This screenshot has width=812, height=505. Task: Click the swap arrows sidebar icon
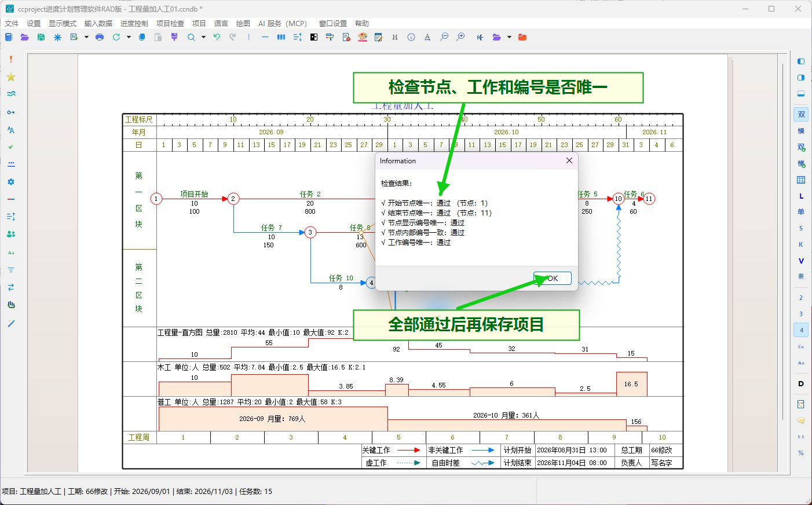11,287
